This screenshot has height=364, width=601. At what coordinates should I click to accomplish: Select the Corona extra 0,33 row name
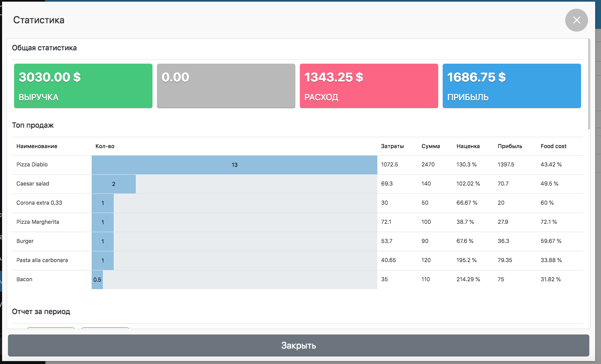(x=39, y=203)
